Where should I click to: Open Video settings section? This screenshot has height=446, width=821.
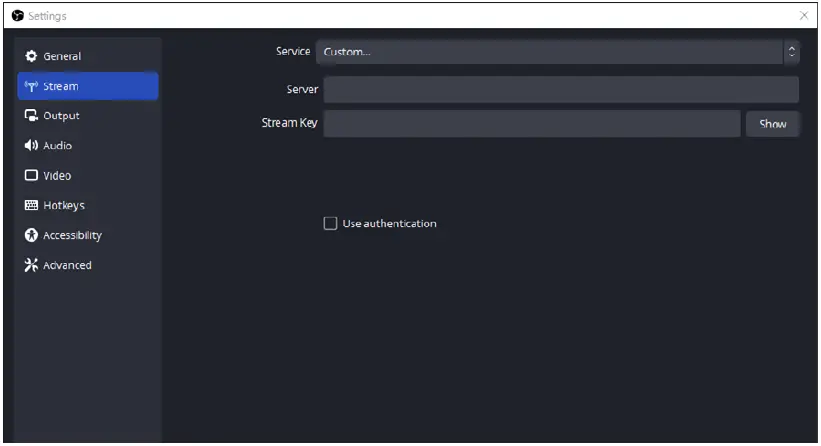tap(87, 175)
